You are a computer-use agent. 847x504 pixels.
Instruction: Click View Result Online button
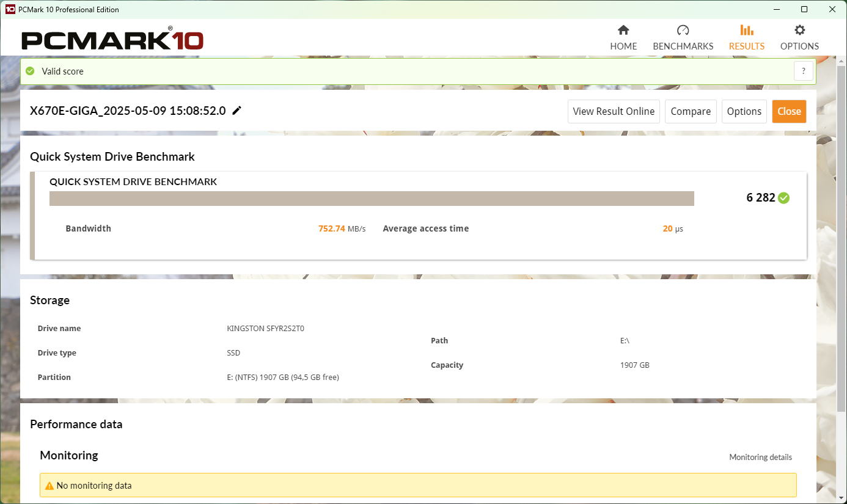click(614, 111)
